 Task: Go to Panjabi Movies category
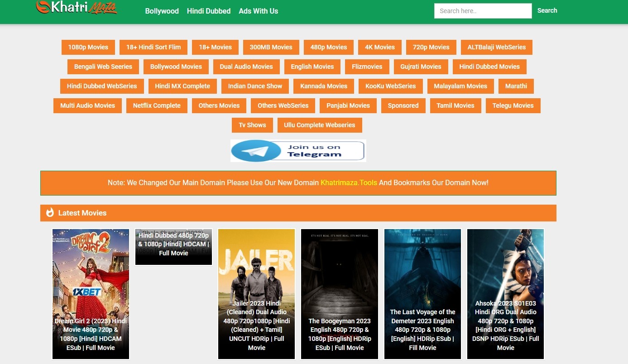pyautogui.click(x=348, y=105)
